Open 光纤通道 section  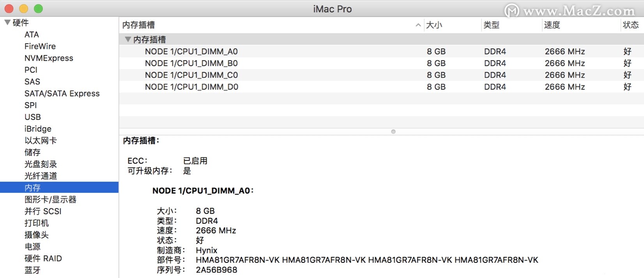point(41,176)
